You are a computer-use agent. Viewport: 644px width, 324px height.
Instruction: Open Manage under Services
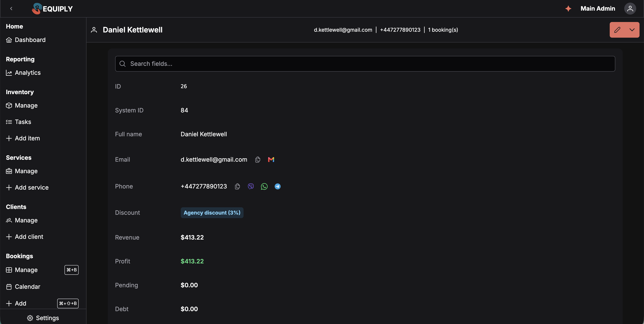(x=22, y=171)
